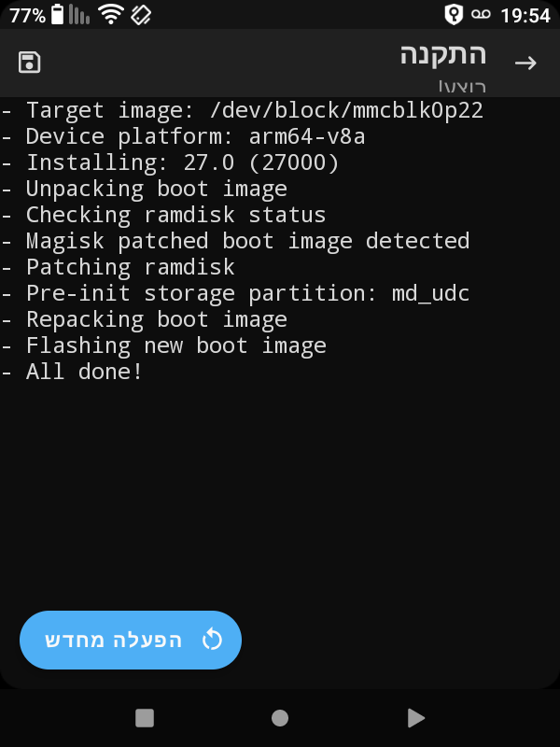Click the save log floppy disk icon
Viewport: 560px width, 747px height.
[x=29, y=60]
